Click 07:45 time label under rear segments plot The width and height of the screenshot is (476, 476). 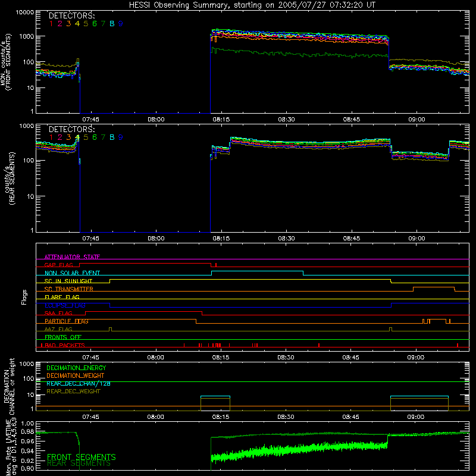click(90, 239)
